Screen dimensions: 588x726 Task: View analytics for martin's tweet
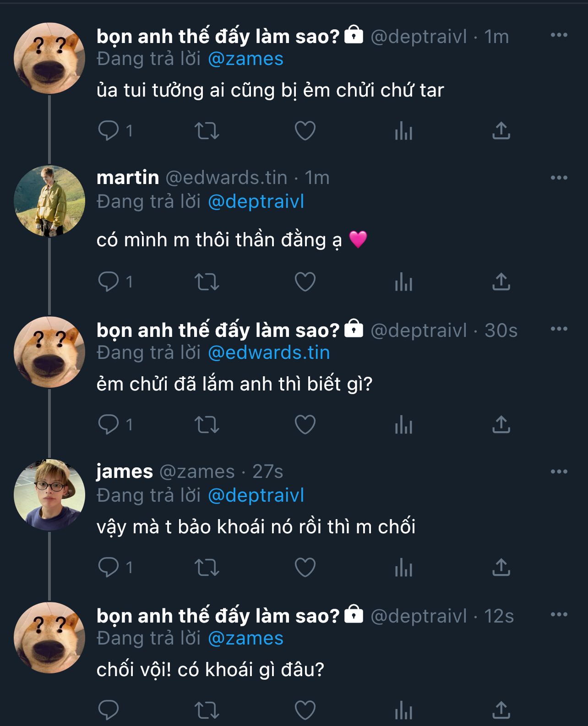[403, 282]
